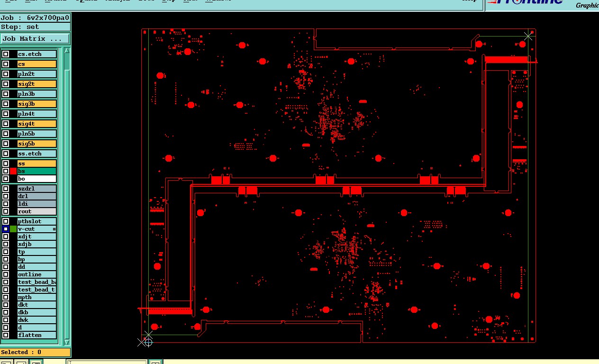Select the xdjt layer name
The image size is (599, 364).
click(x=37, y=237)
